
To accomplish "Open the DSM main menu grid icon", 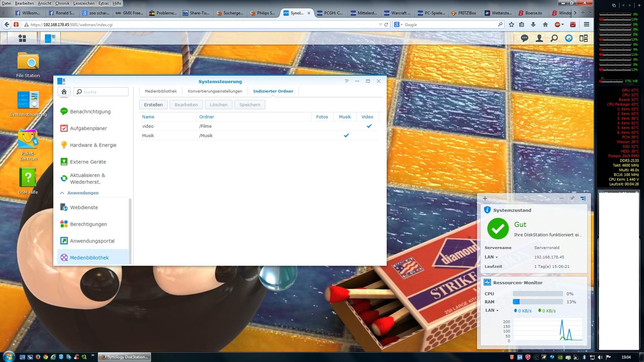I will click(x=22, y=38).
